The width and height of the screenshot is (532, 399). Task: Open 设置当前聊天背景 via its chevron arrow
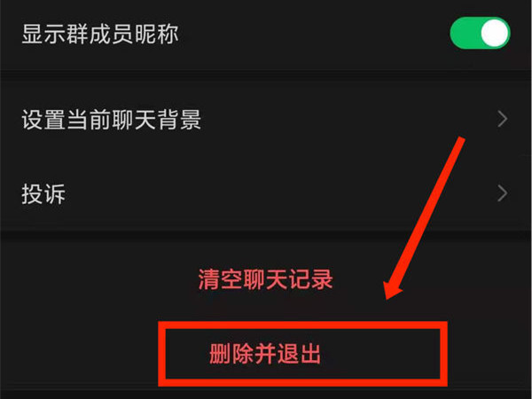502,119
